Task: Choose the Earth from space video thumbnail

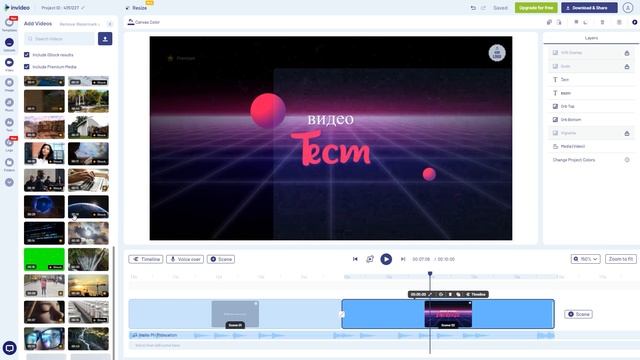Action: click(x=88, y=207)
